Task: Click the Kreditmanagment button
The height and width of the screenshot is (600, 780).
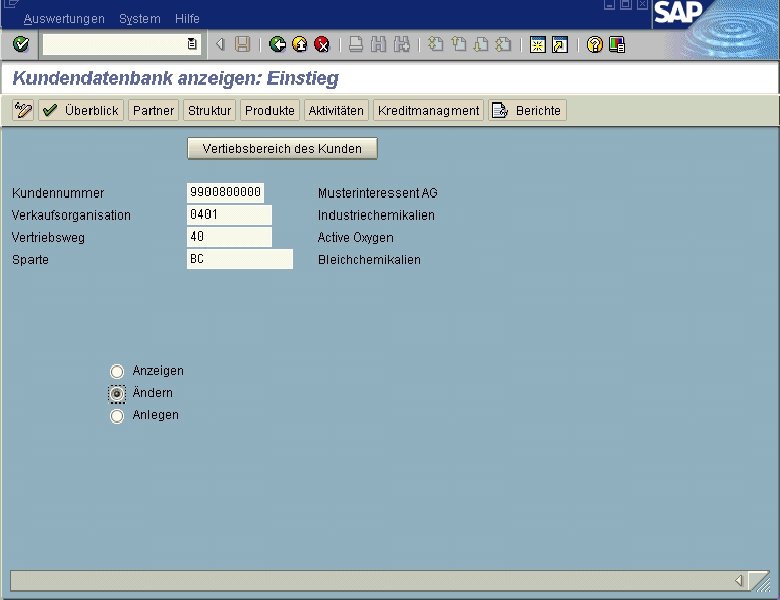Action: coord(428,110)
